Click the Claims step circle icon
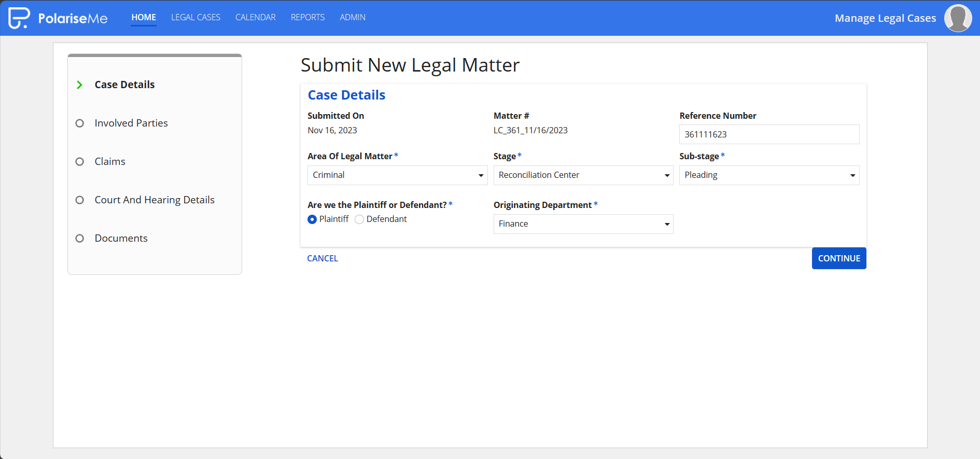 tap(79, 161)
